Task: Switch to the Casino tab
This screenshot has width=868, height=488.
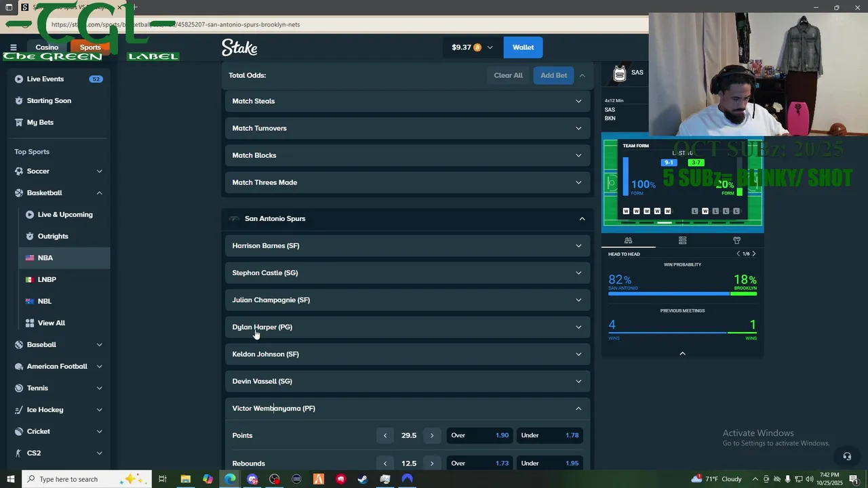Action: 47,47
